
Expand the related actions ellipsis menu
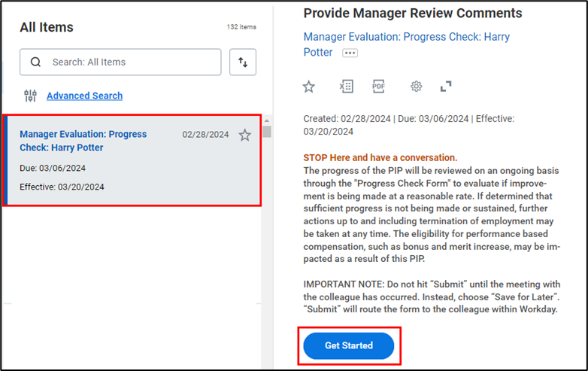click(350, 53)
